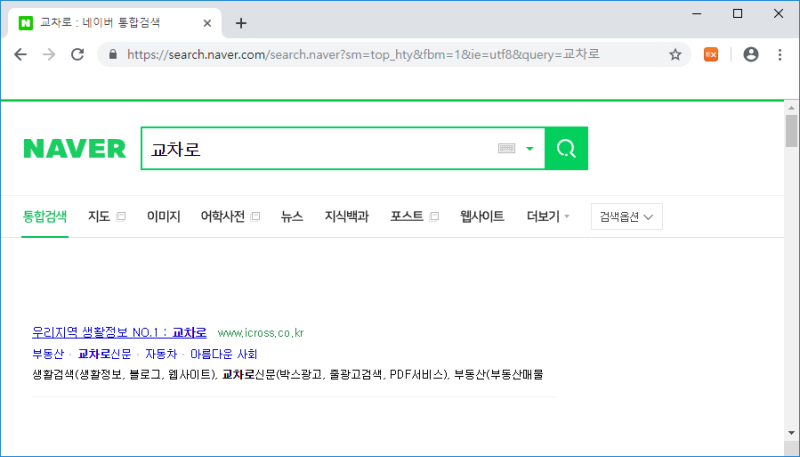Open the 자동차 sublink
This screenshot has height=457, width=800.
[x=161, y=354]
